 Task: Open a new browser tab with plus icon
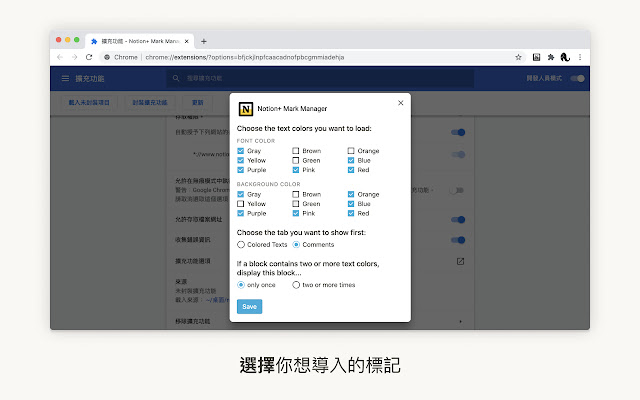coord(204,41)
